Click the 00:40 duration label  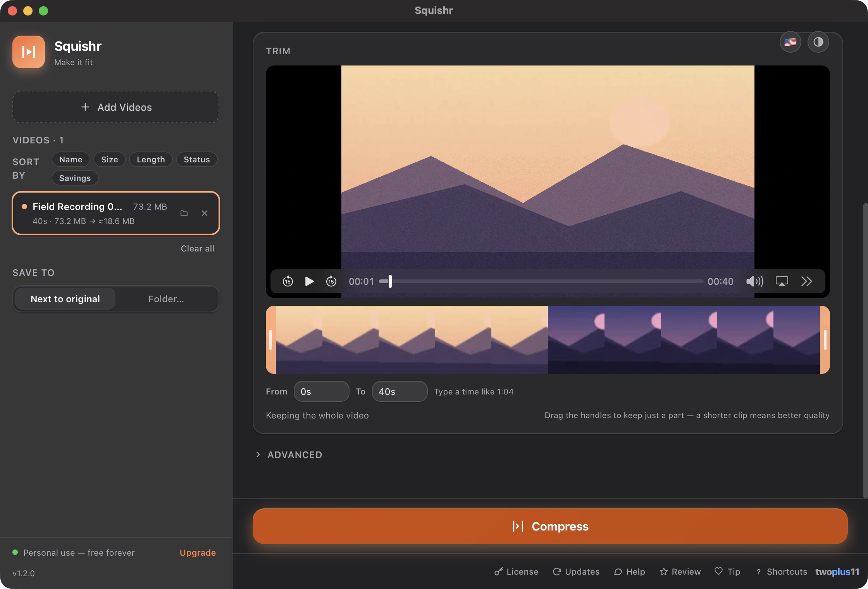click(x=720, y=281)
